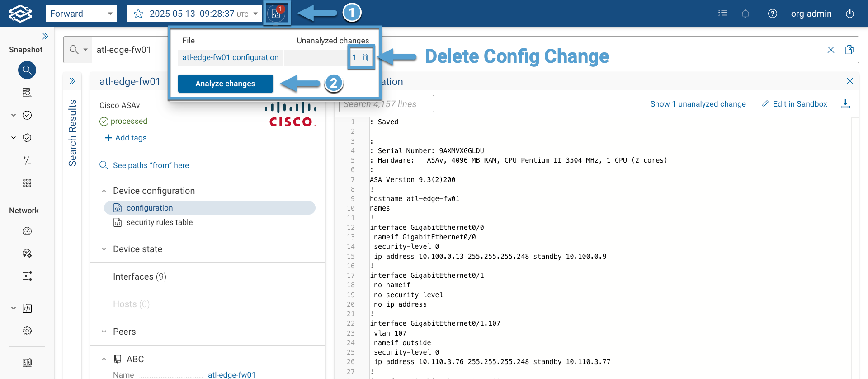Click the trash icon to delete config change
Image resolution: width=868 pixels, height=379 pixels.
point(365,57)
